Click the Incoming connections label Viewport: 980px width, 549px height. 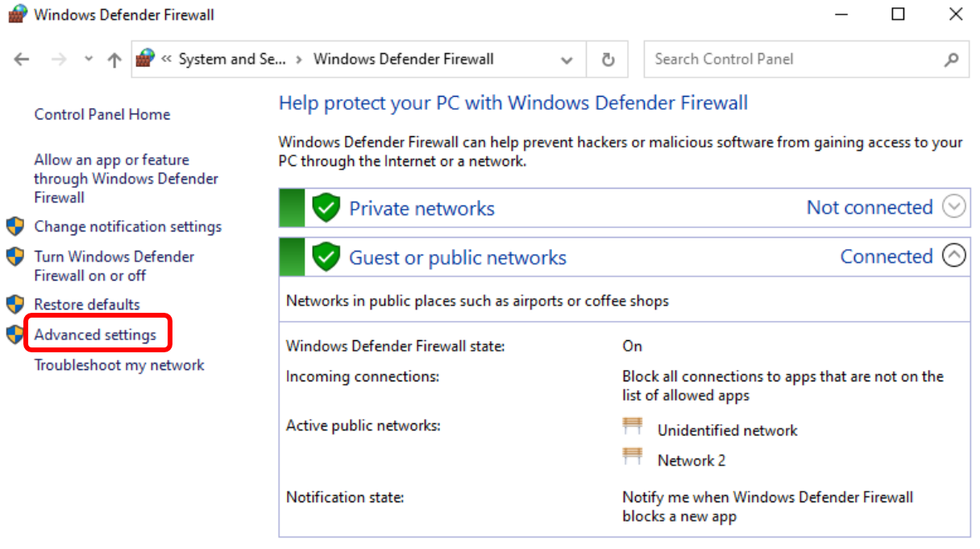coord(363,376)
